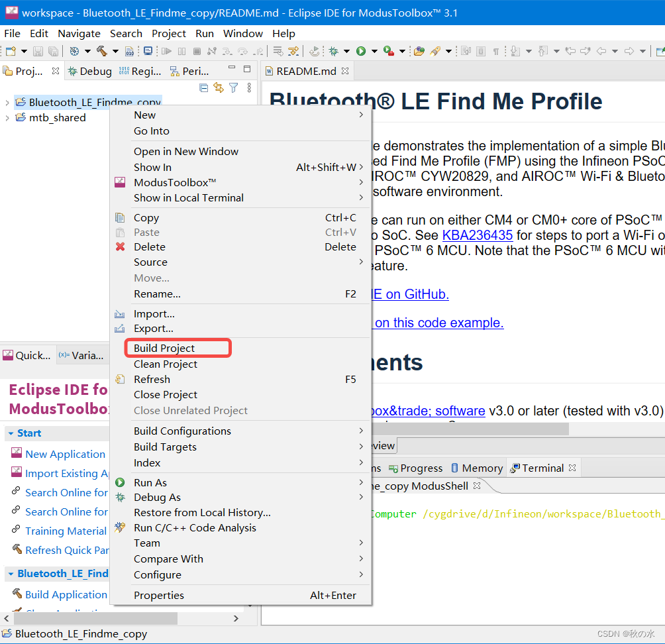Click the Build Application link

(66, 595)
